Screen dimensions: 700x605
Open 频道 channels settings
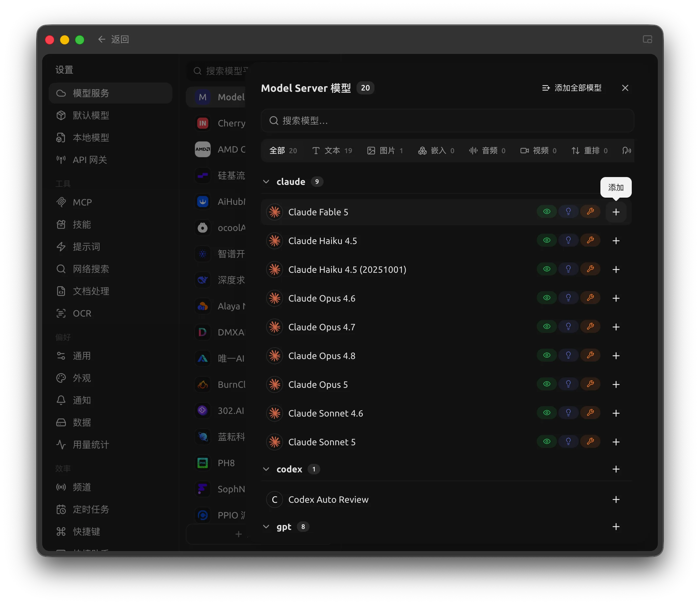point(110,487)
